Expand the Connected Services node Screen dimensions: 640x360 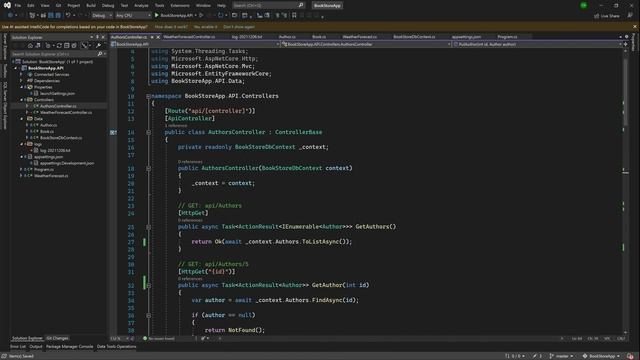pos(22,74)
